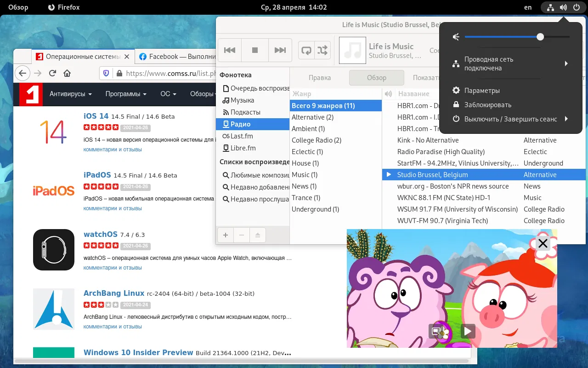The height and width of the screenshot is (368, 588).
Task: Open tracking protection shield in address bar
Action: coord(106,73)
